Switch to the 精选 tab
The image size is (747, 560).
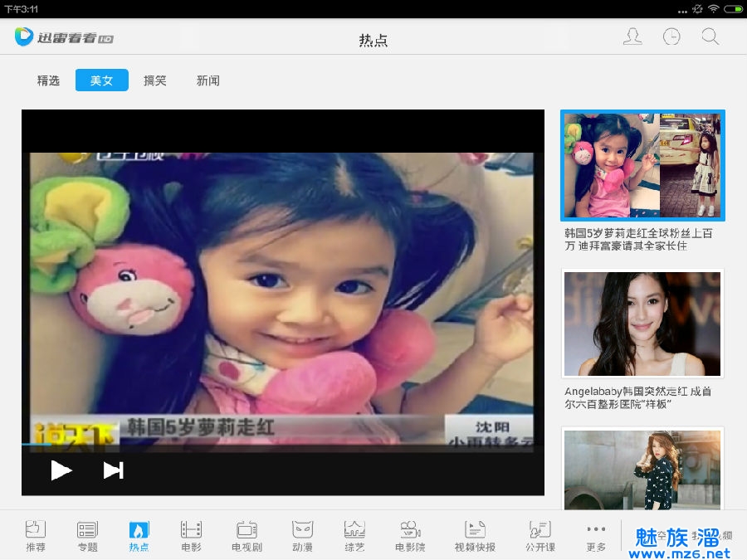pos(48,80)
